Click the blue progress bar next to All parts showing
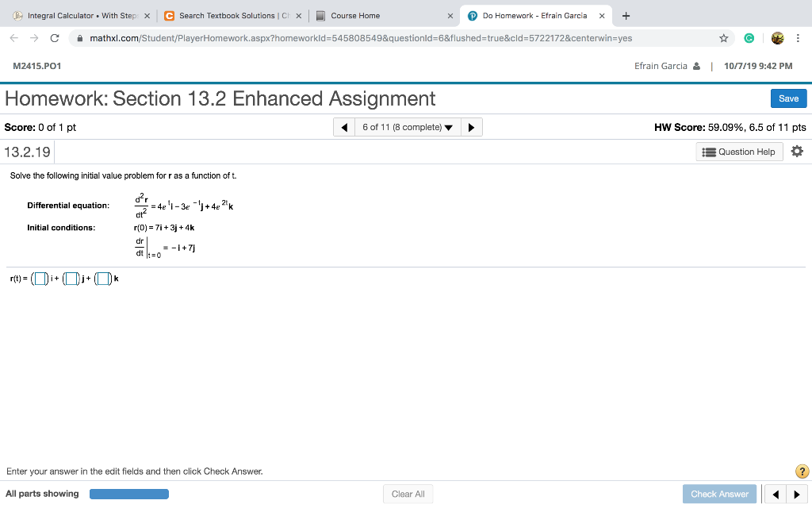 pos(128,493)
